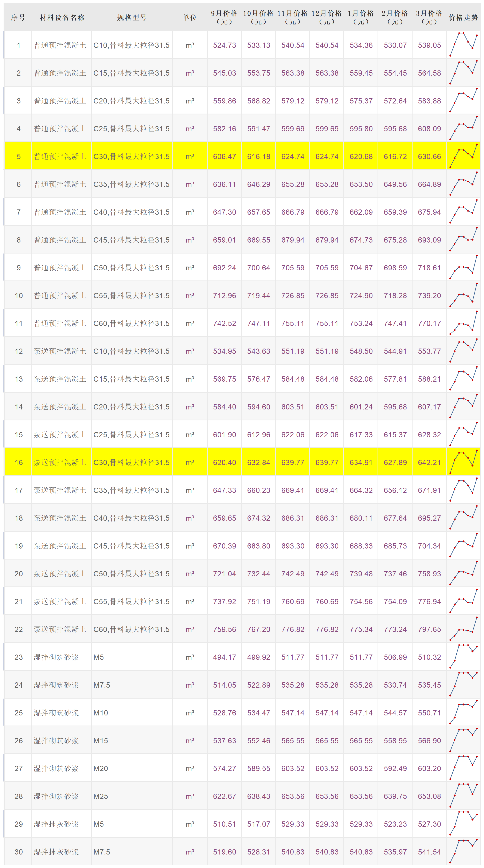Select the M20 specification in row 27

(101, 768)
